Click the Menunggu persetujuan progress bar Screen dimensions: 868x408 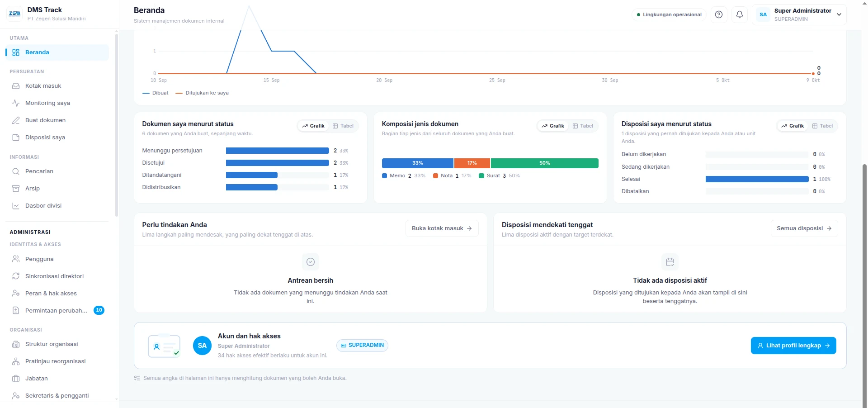277,151
